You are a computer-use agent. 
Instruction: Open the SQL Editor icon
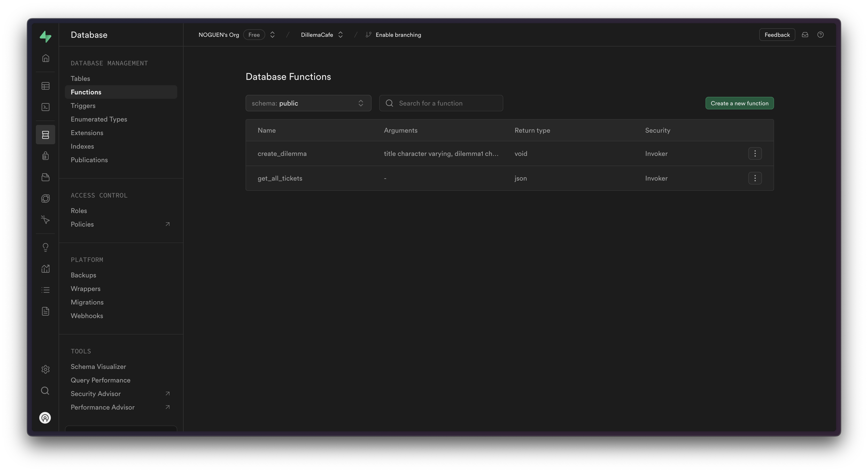[46, 107]
